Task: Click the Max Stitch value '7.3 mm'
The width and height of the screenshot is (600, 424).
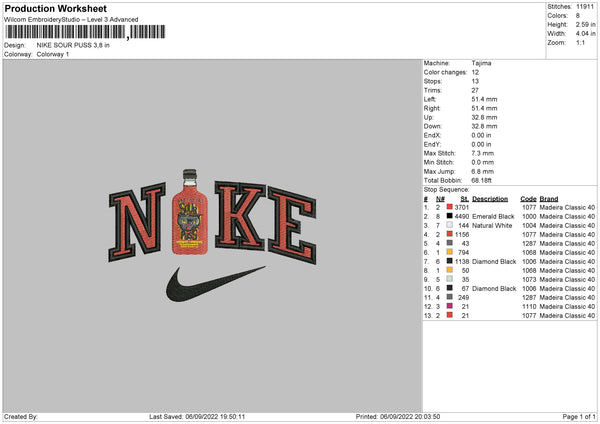Action: 483,153
